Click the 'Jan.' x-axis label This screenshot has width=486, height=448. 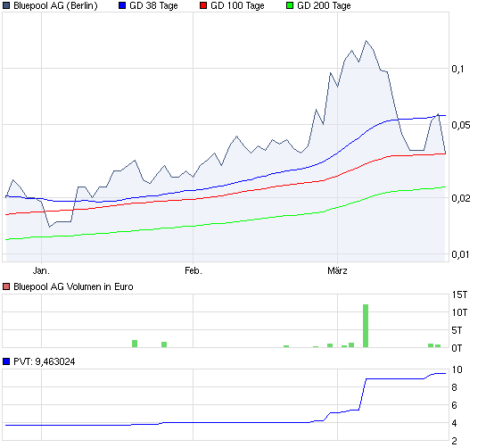pos(41,270)
